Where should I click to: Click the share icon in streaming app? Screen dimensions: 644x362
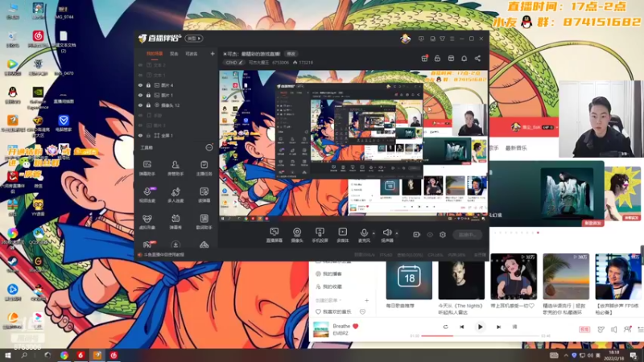(x=477, y=58)
